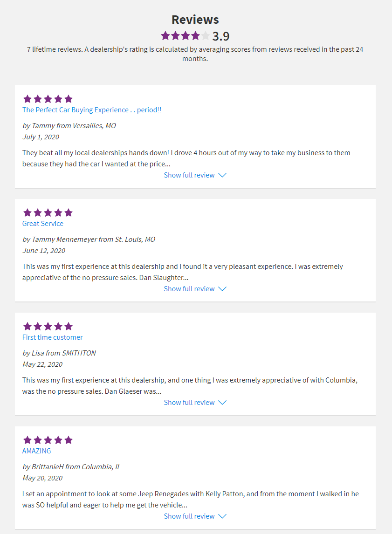
Task: Click the overall 3.9 star rating
Action: [x=185, y=36]
